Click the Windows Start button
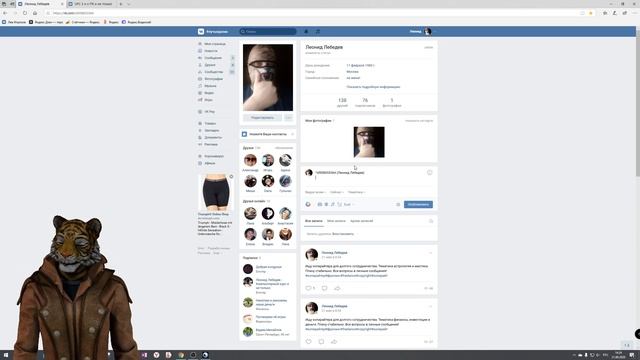 click(x=5, y=355)
